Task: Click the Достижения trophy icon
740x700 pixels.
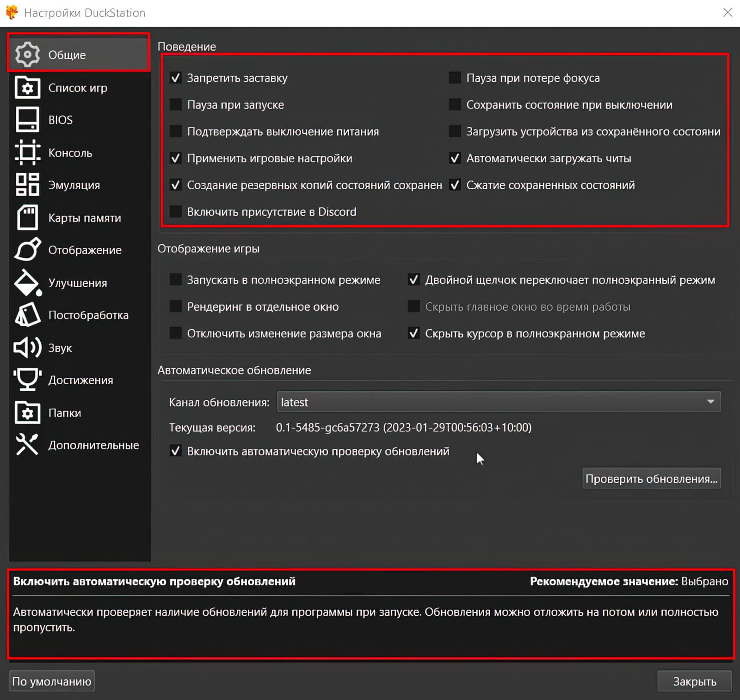Action: 27,380
